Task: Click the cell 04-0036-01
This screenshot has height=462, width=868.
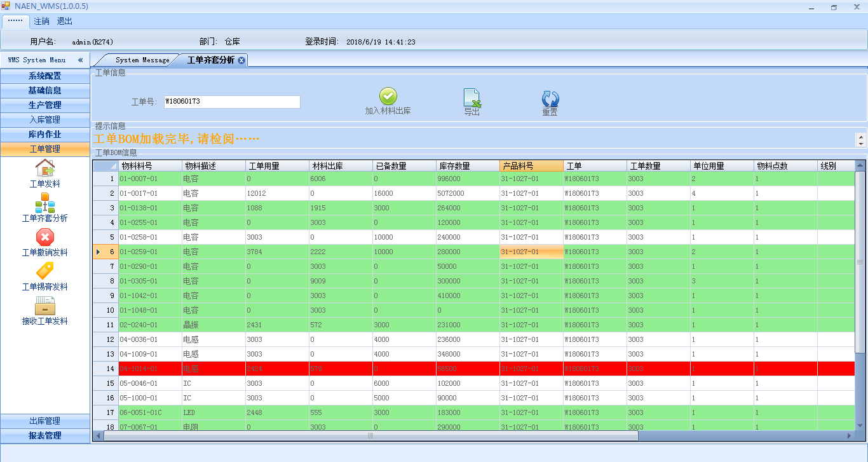Action: pos(150,339)
